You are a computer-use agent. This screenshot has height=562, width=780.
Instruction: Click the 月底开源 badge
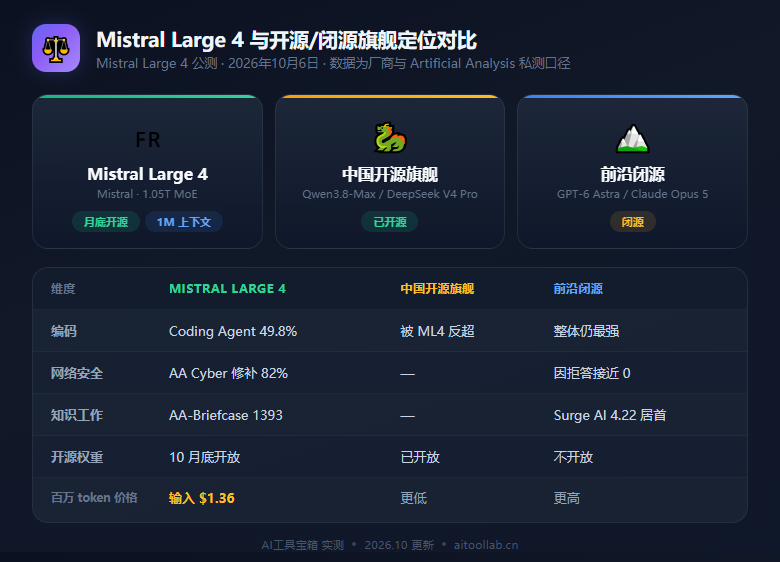tap(106, 222)
